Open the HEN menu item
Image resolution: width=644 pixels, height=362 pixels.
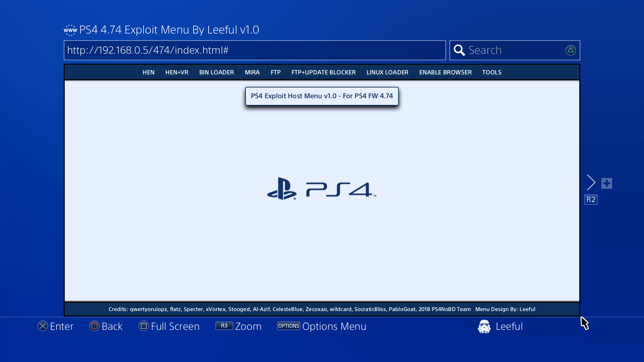(x=149, y=72)
